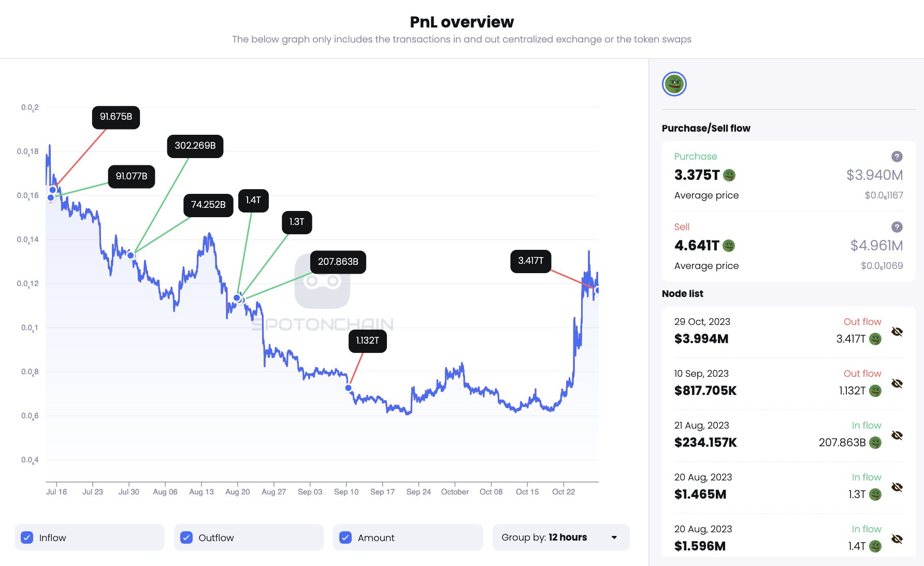This screenshot has width=924, height=566.
Task: Select the 302.269B inflow chart label
Action: point(195,146)
